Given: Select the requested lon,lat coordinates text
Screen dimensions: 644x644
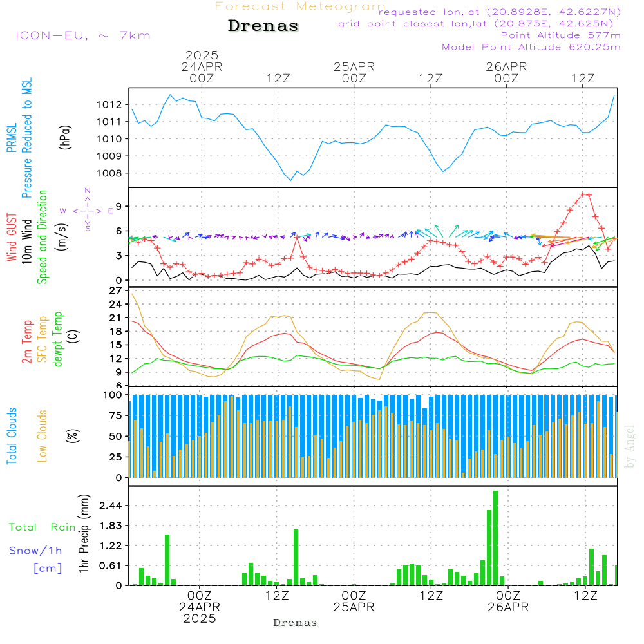Looking at the screenshot, I should pyautogui.click(x=500, y=12).
